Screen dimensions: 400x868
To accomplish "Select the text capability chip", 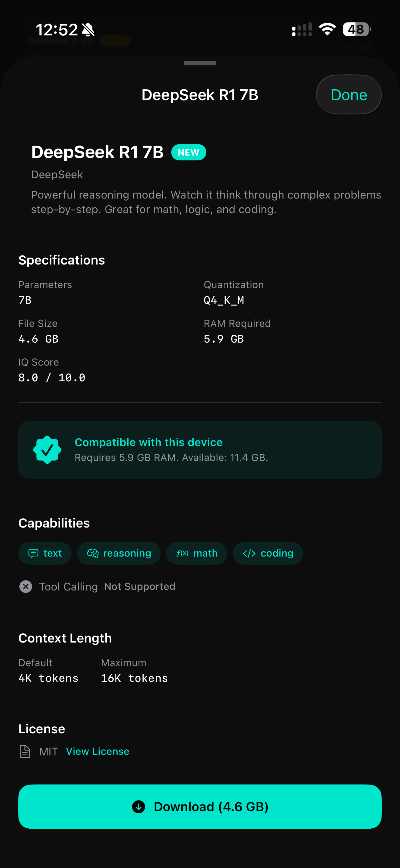I will [45, 553].
